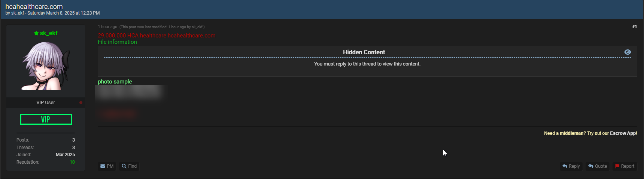This screenshot has height=179, width=644.
Task: Click the hcahealthcare.com thread title
Action: click(x=34, y=7)
